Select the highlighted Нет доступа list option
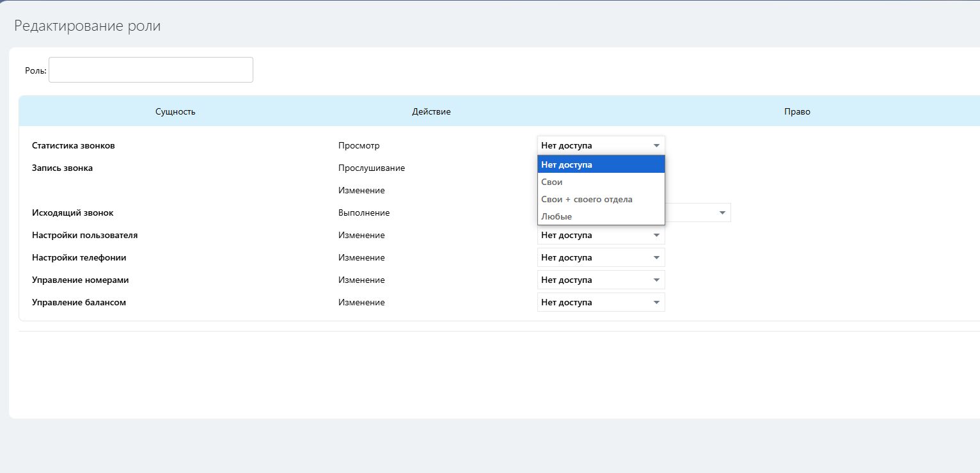Viewport: 980px width, 473px height. click(x=601, y=164)
